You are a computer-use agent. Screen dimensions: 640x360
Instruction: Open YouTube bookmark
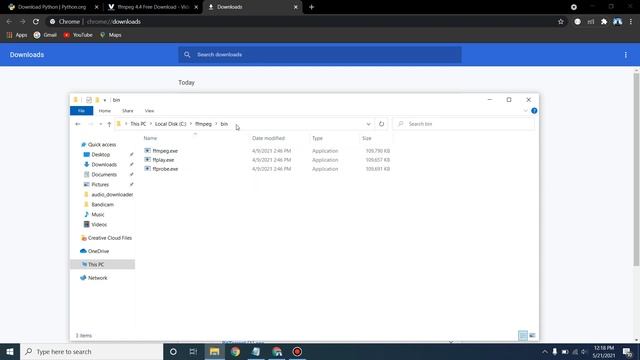(x=78, y=35)
